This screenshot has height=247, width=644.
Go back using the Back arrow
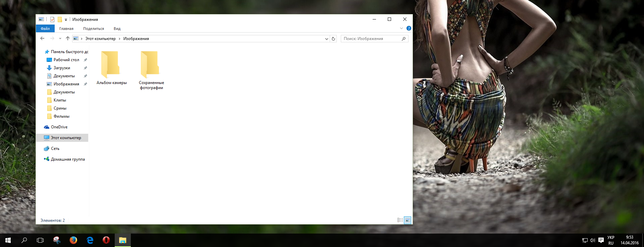tap(42, 39)
